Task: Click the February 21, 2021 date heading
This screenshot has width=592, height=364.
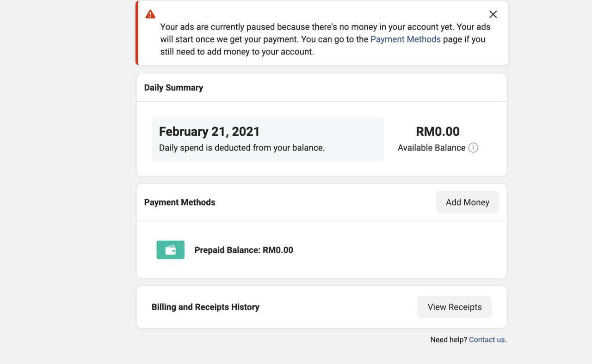Action: tap(210, 132)
